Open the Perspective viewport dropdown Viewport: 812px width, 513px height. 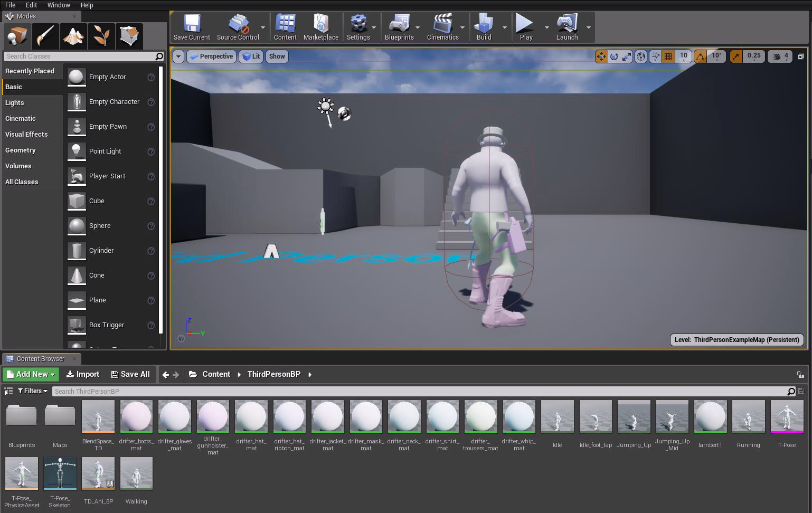[211, 56]
